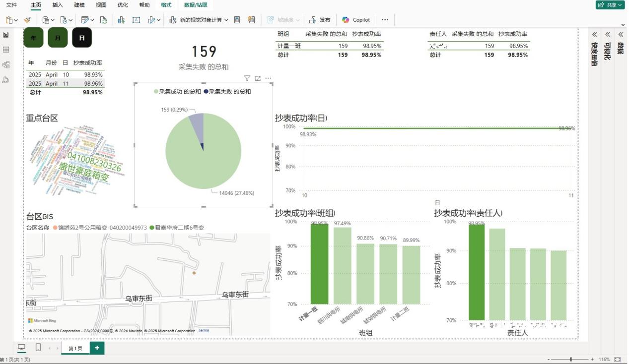The height and width of the screenshot is (364, 629).
Task: Click the Copilot button
Action: [x=356, y=20]
